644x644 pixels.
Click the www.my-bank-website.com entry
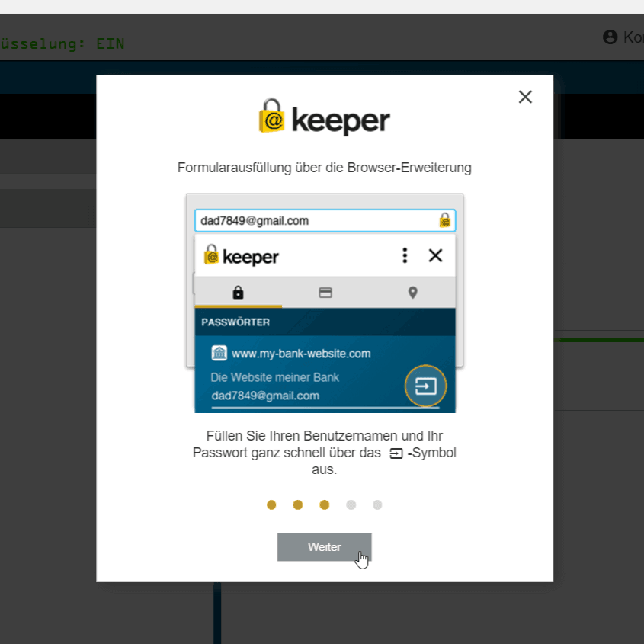click(301, 354)
